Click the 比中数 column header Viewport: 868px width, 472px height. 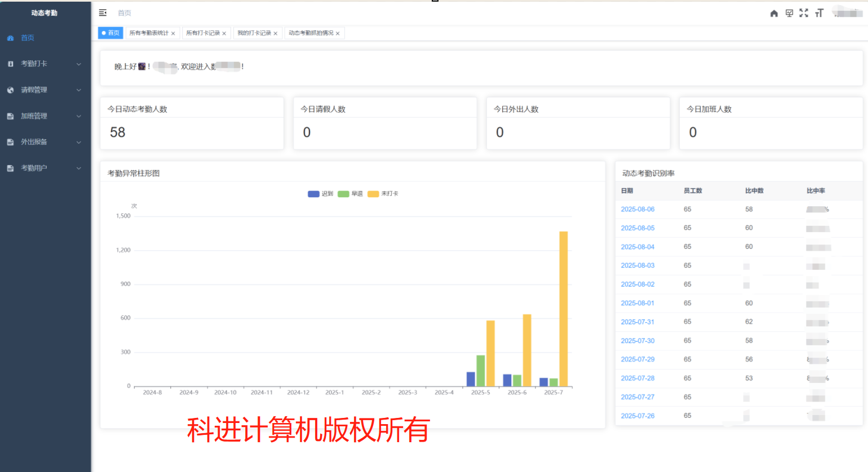coord(754,191)
